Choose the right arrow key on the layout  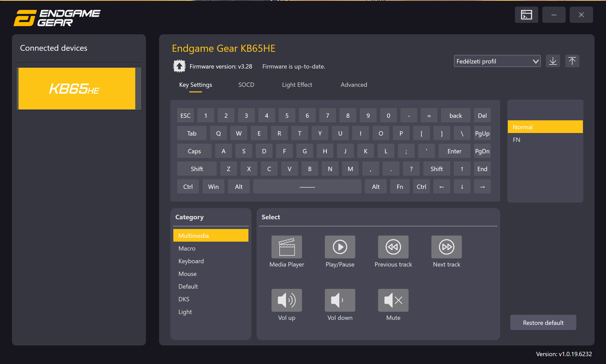[x=482, y=187]
